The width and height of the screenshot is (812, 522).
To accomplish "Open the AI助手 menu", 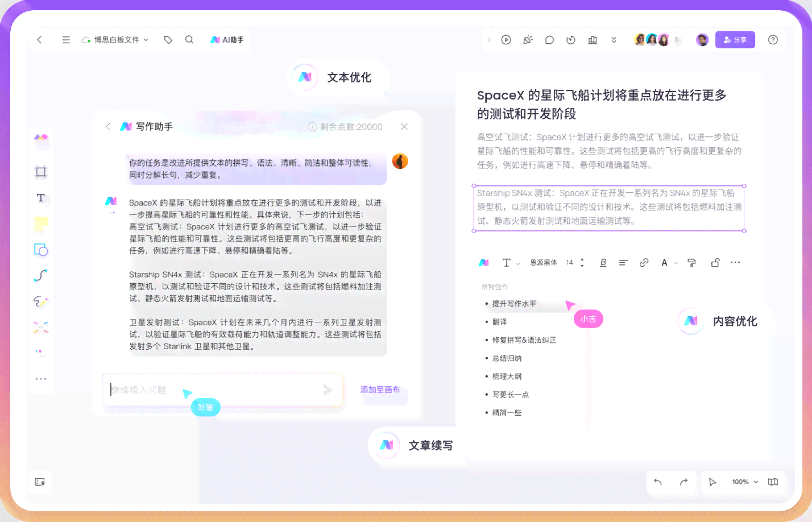I will click(x=227, y=40).
